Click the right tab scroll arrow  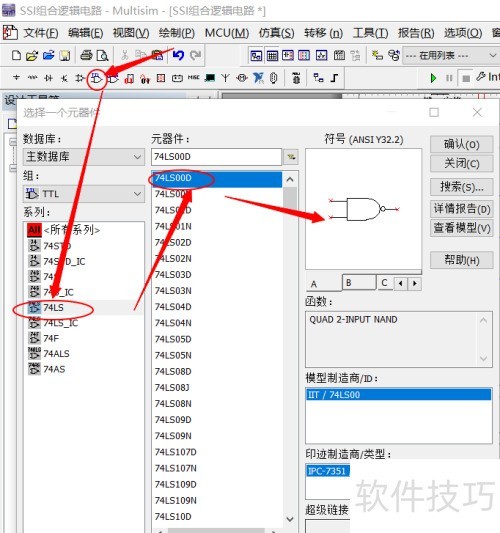[x=414, y=283]
